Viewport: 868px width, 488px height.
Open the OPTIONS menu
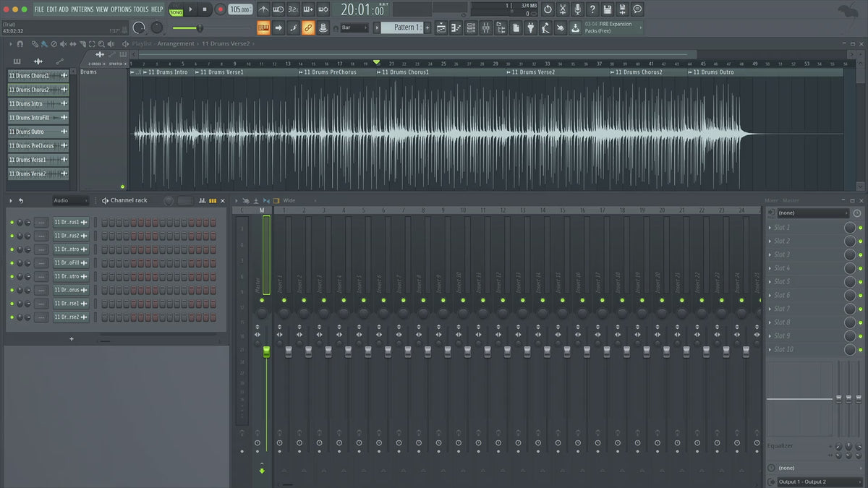(x=121, y=9)
